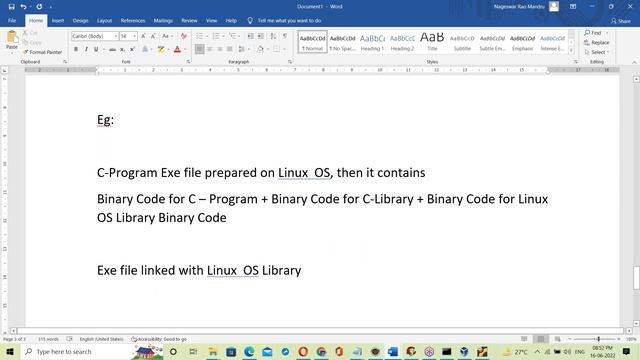Click the Tell me what you want to do box
The height and width of the screenshot is (360, 640).
(284, 20)
